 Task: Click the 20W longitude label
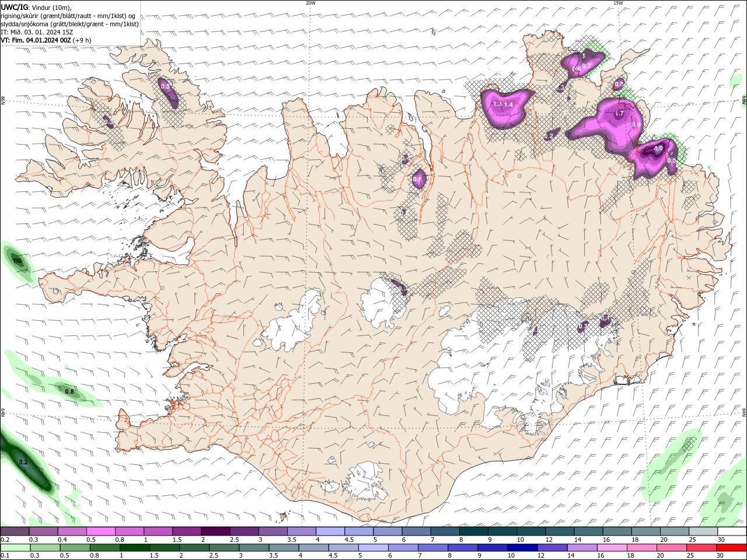coord(310,3)
